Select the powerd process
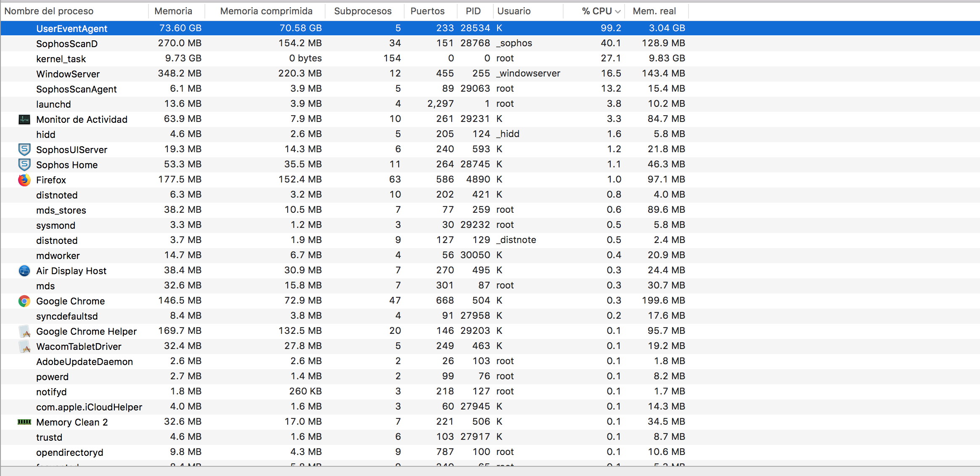 490,376
